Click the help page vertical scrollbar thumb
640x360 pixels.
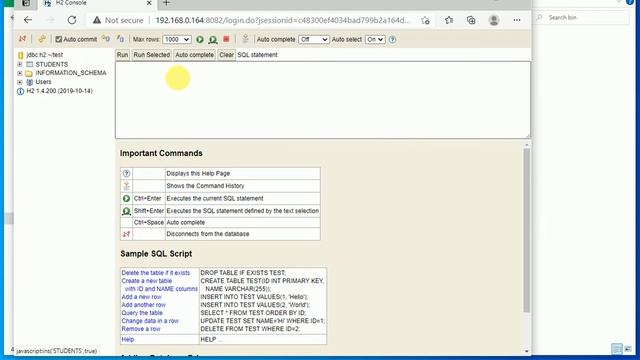click(527, 231)
